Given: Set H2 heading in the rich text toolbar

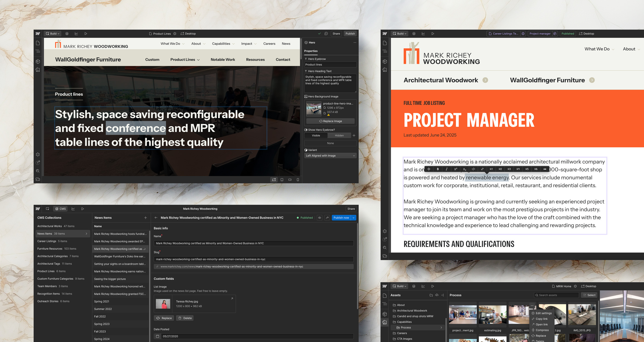Looking at the screenshot, I should 500,169.
